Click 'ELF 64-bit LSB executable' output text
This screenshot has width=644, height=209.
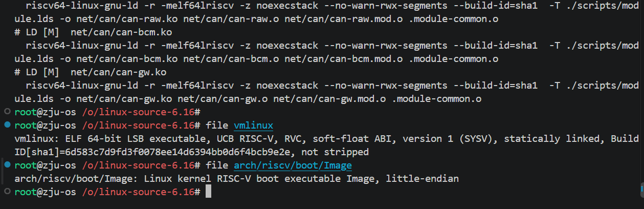(135, 139)
